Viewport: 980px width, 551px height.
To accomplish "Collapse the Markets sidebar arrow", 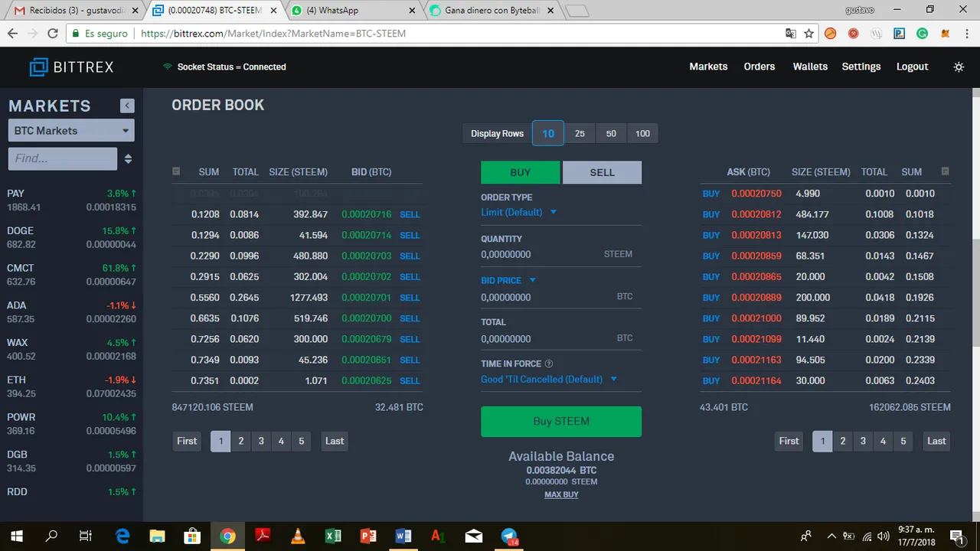I will tap(127, 106).
